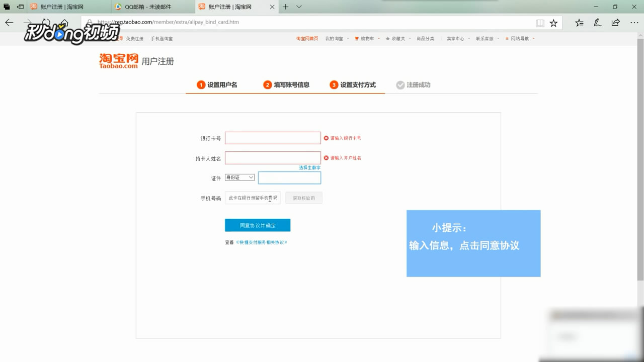Open 商品分类 link
644x362 pixels.
click(x=425, y=39)
